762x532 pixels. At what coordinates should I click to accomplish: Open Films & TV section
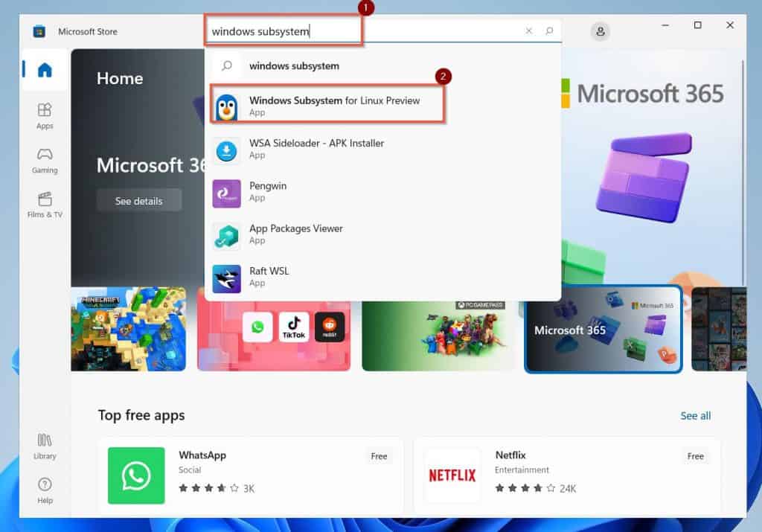45,205
